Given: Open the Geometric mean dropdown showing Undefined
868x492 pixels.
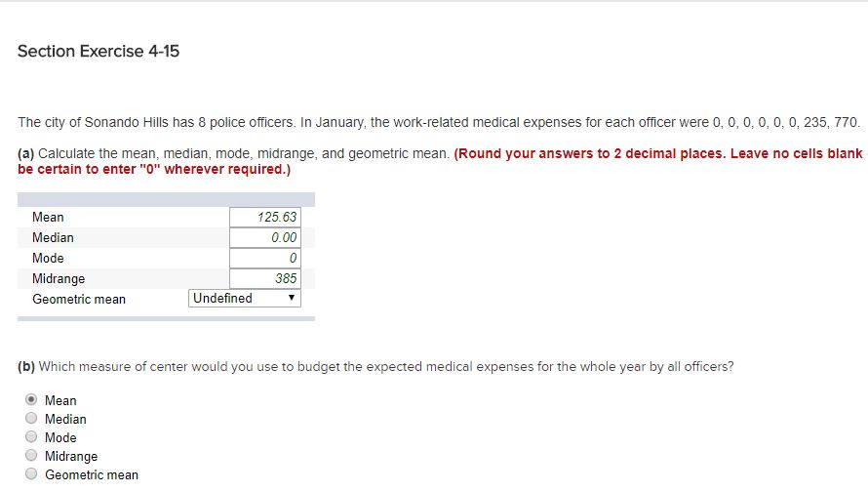Looking at the screenshot, I should click(x=245, y=298).
